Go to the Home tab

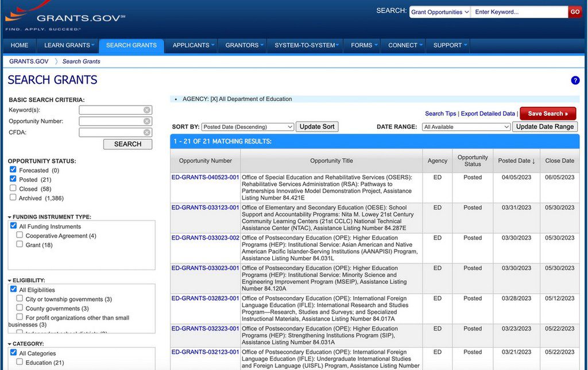coord(20,45)
